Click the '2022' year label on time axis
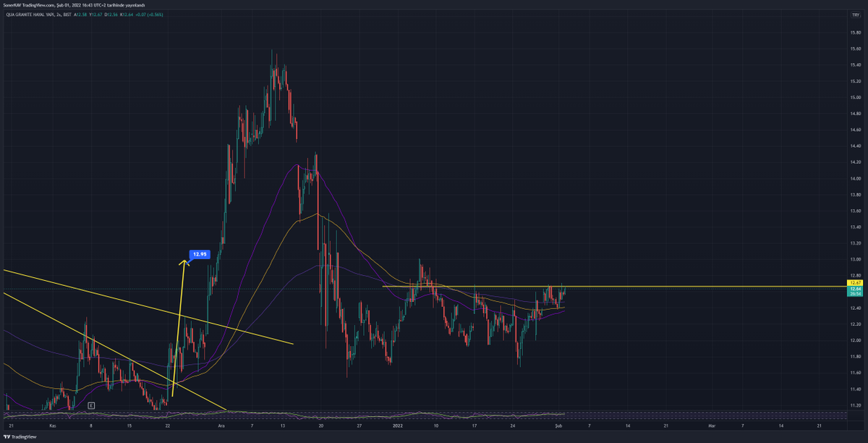The width and height of the screenshot is (868, 443). [x=396, y=427]
